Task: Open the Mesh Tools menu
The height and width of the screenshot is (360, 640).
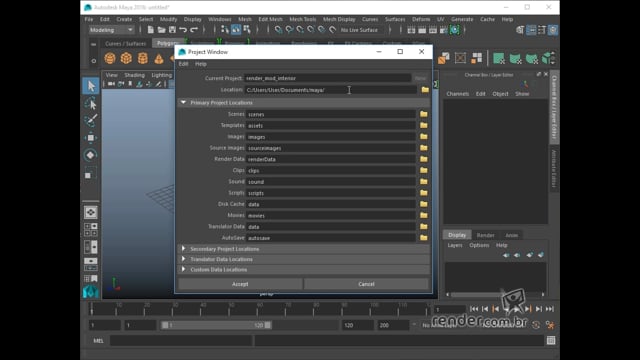Action: click(302, 19)
